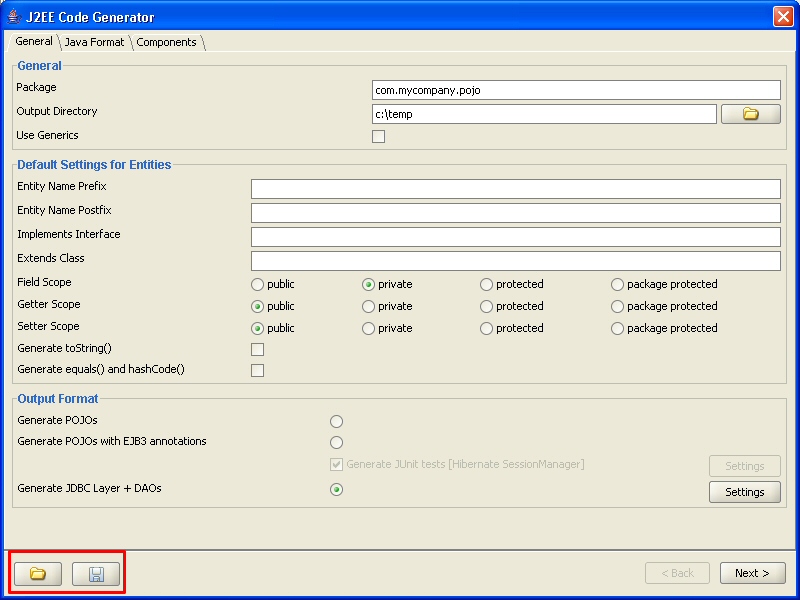Click into the Entity Name Postfix field
This screenshot has width=800, height=600.
(515, 213)
